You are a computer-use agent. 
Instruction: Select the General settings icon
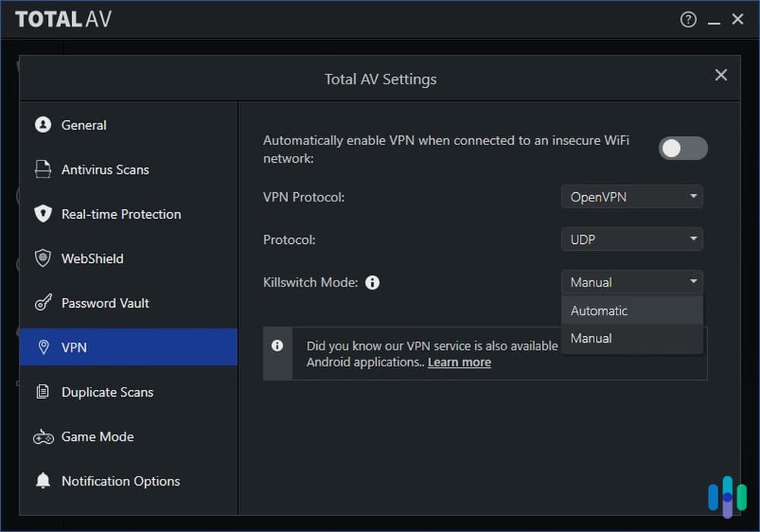click(x=43, y=125)
